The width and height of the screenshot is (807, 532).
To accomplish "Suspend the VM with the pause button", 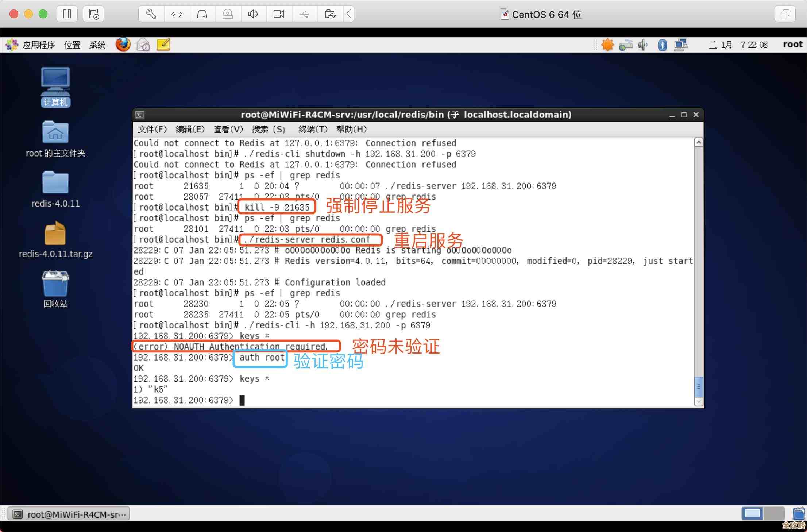I will click(x=67, y=14).
